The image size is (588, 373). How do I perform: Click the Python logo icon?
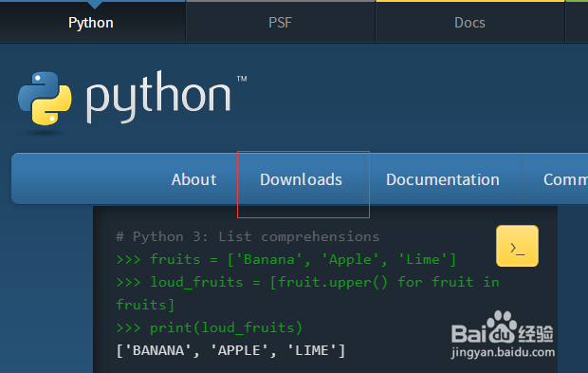click(x=45, y=99)
